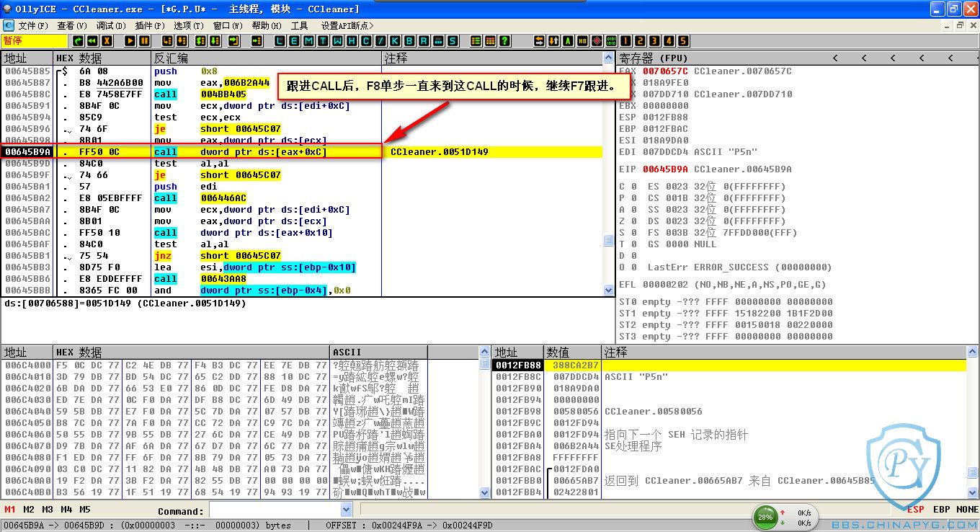Click the numbered 1 toolbar icon

[x=625, y=41]
